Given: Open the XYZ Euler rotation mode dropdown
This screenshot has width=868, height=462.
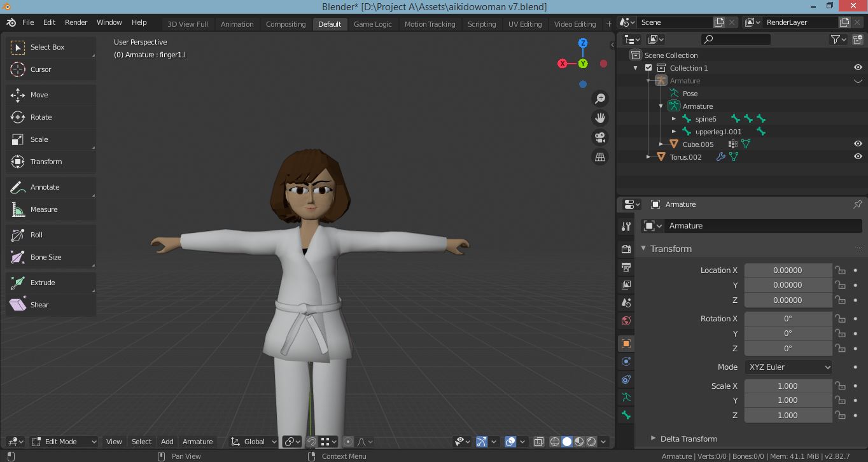Looking at the screenshot, I should [788, 367].
